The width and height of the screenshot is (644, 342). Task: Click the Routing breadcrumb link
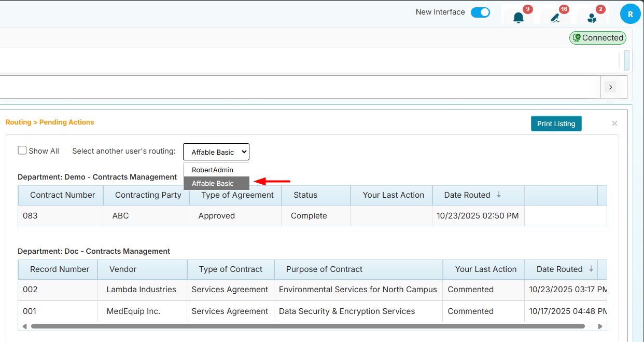point(18,122)
